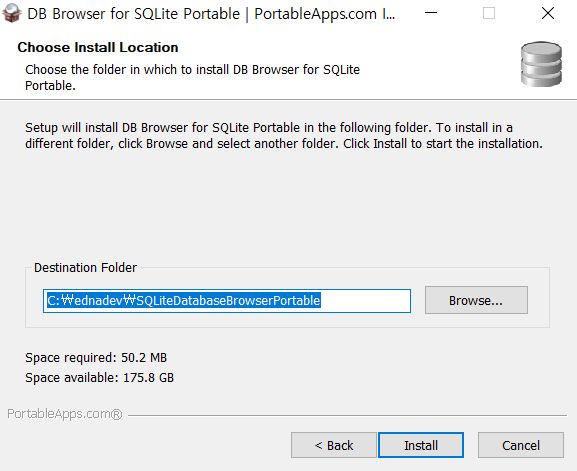Click the PortableApps.com® branding text
Viewport: 577px width, 471px height.
pos(65,414)
